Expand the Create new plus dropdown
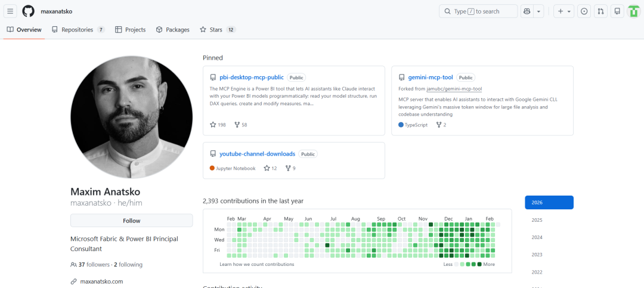This screenshot has height=288, width=644. point(563,11)
